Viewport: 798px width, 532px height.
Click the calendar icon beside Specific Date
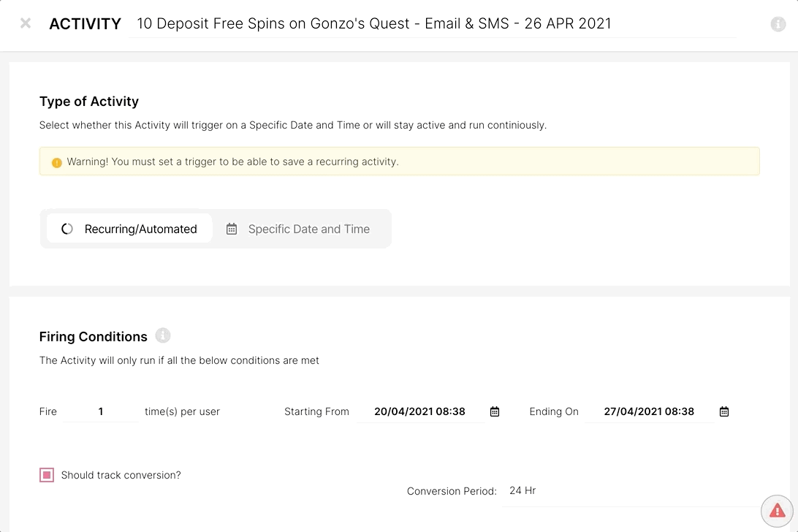[x=232, y=229]
